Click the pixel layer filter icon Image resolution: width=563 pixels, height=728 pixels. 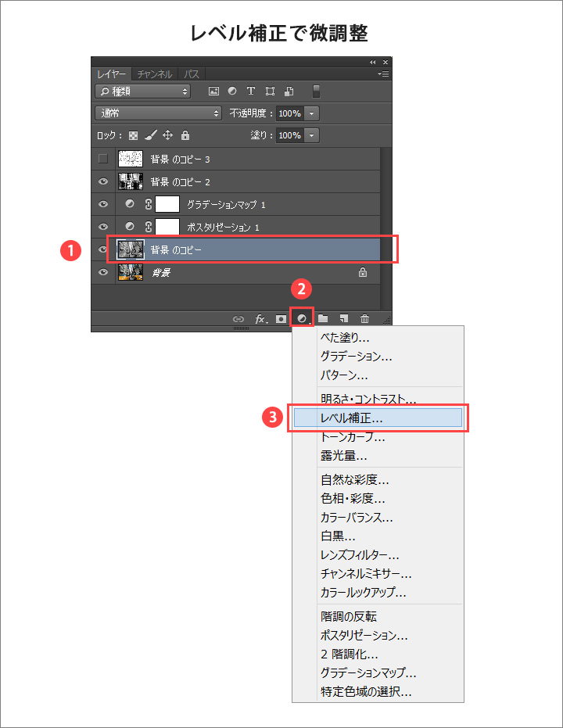(x=213, y=91)
